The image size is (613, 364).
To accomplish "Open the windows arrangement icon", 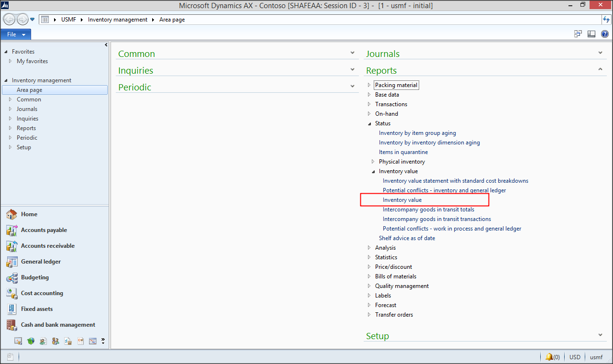I will tap(578, 34).
